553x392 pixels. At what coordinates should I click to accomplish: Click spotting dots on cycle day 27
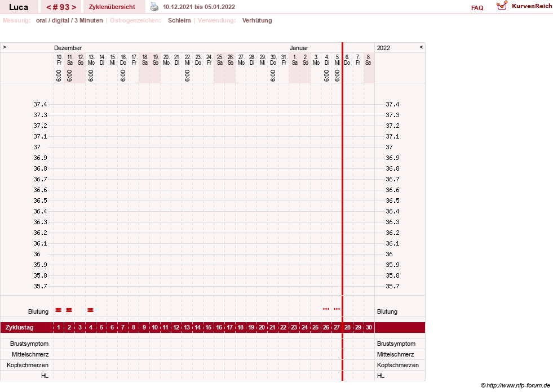[337, 309]
